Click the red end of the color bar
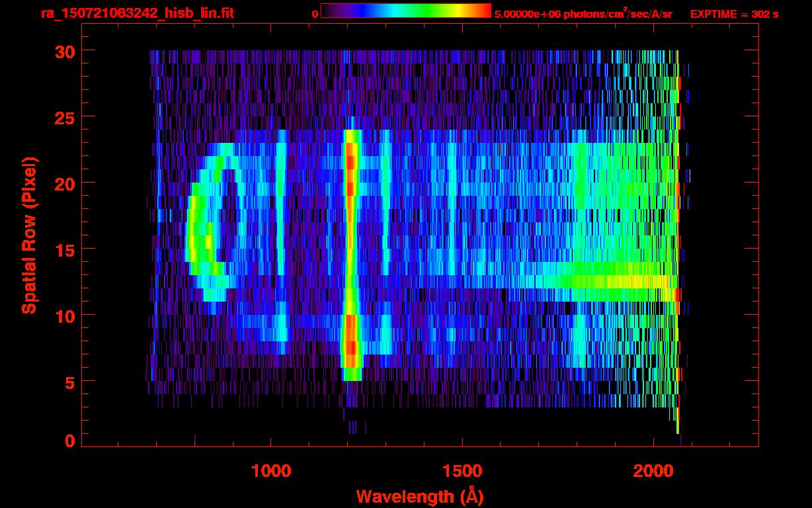Screen dimensions: 812x508 click(479, 11)
